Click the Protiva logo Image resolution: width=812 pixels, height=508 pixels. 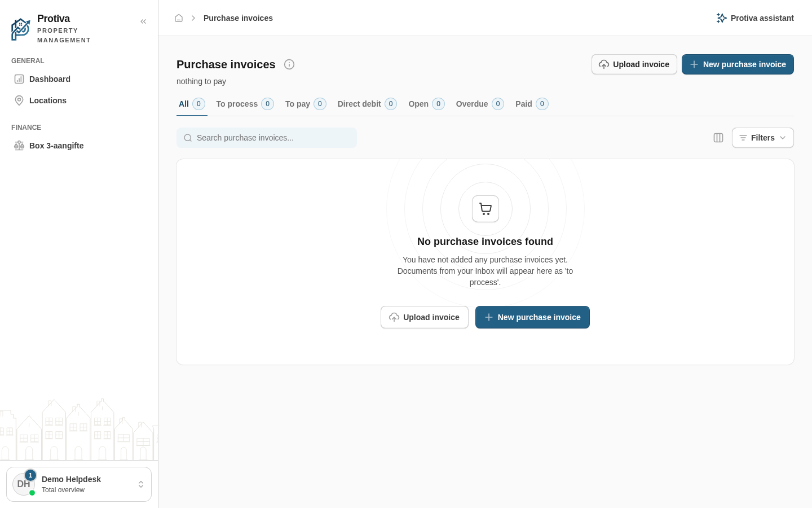click(21, 29)
